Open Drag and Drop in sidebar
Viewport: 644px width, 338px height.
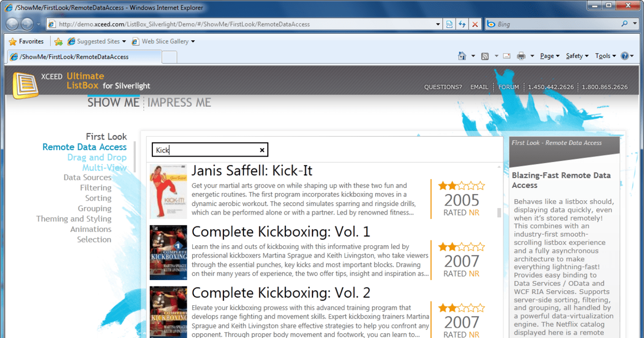97,157
